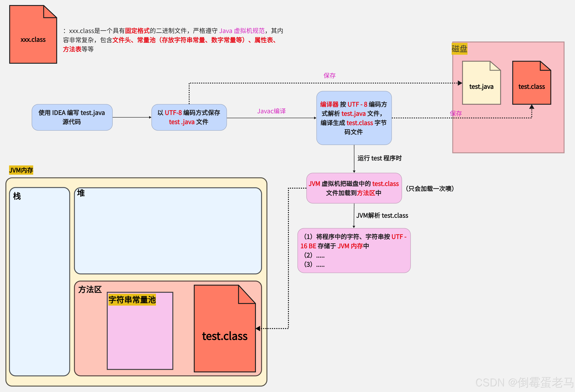This screenshot has width=575, height=392.
Task: Toggle the 方法区 region
Action: [x=90, y=289]
